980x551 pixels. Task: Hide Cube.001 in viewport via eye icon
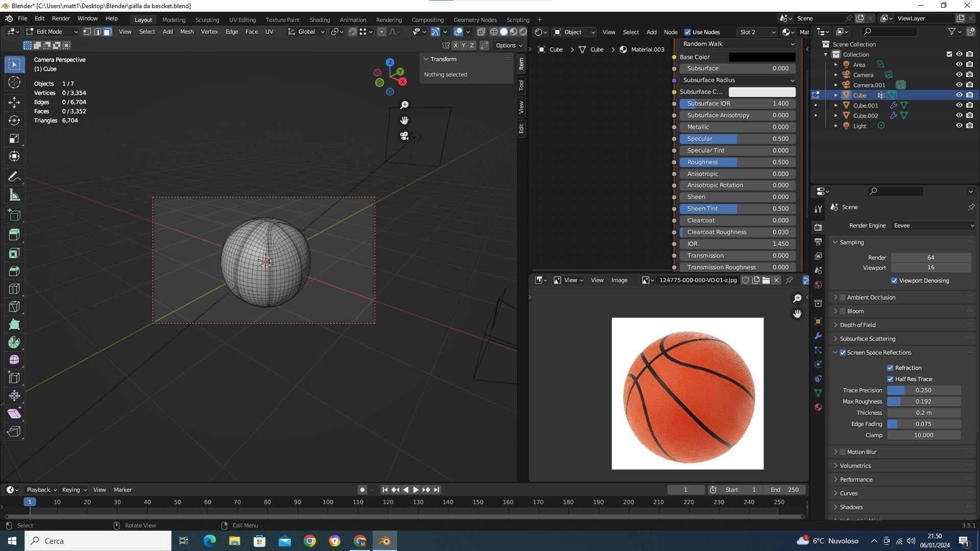pos(959,106)
